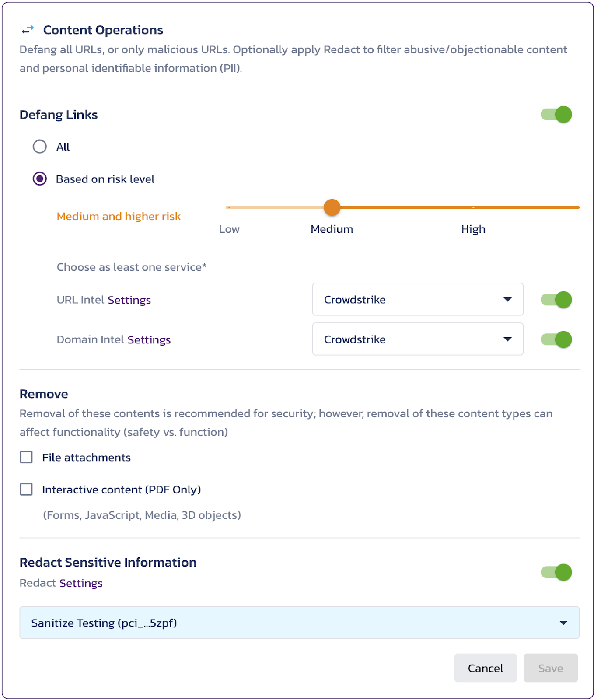Expand the Sanitize Testing config dropdown
Screen dimensions: 594x700
(299, 623)
